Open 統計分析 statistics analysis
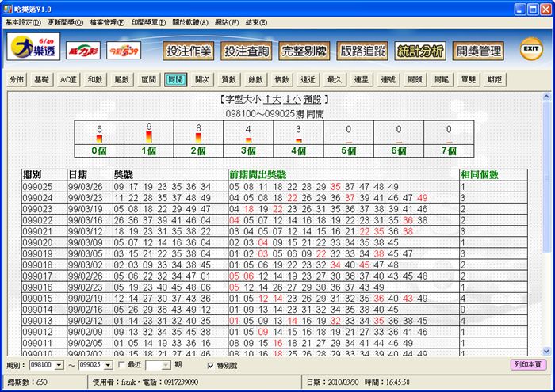Viewport: 555px width, 392px height. click(x=420, y=51)
